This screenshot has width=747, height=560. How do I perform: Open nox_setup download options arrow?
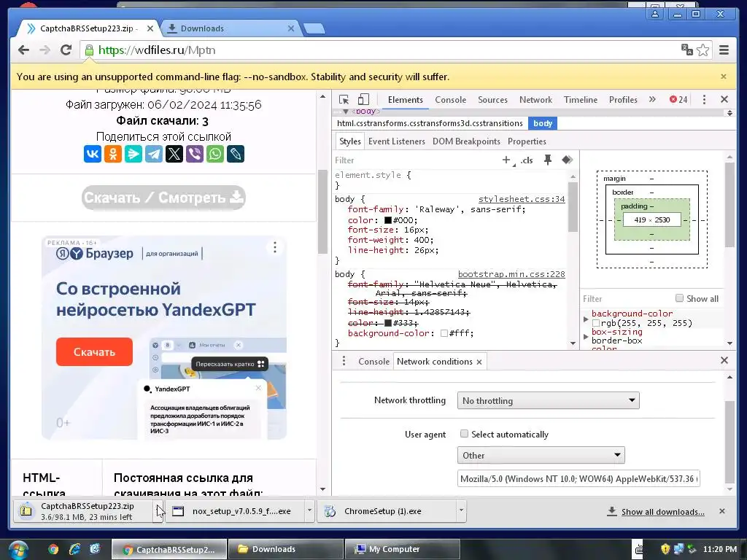tap(309, 510)
